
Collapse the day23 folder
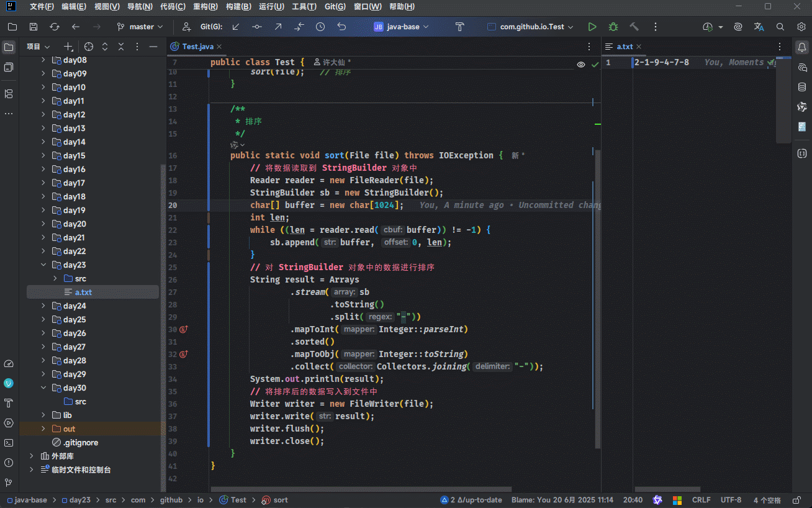[43, 265]
